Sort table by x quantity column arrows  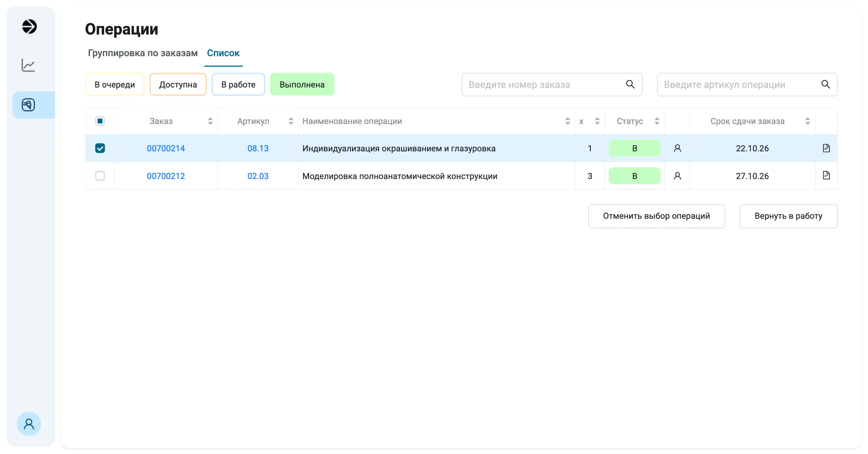pos(597,121)
